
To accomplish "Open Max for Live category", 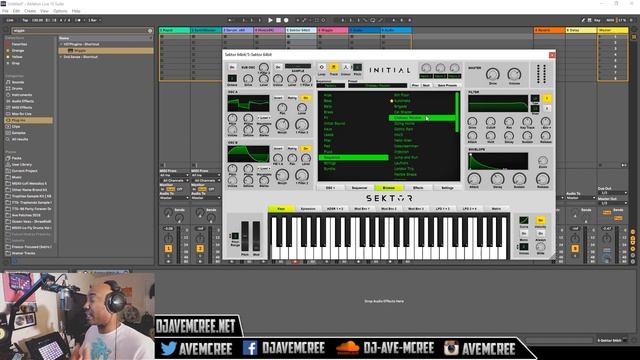I will tap(22, 113).
